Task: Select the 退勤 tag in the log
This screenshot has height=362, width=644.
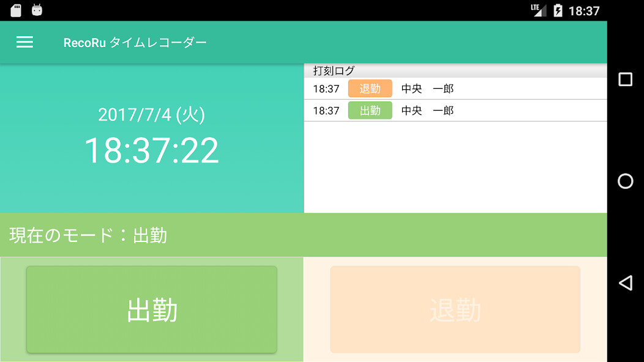Action: 370,89
